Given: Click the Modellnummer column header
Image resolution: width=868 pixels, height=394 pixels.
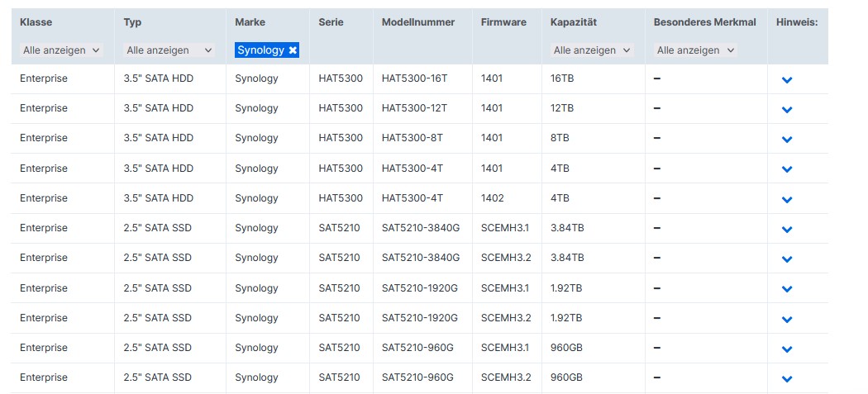Looking at the screenshot, I should point(418,22).
